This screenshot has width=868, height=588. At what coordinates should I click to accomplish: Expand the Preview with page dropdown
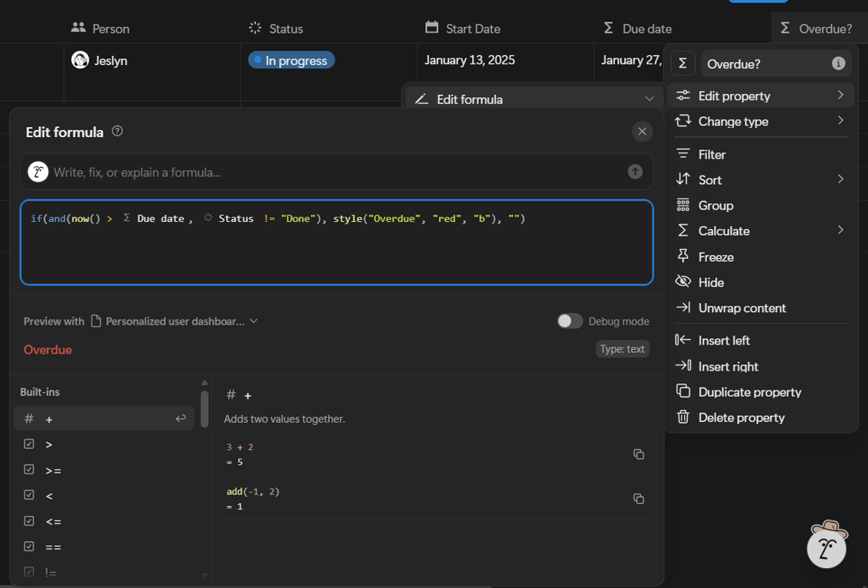[x=254, y=321]
